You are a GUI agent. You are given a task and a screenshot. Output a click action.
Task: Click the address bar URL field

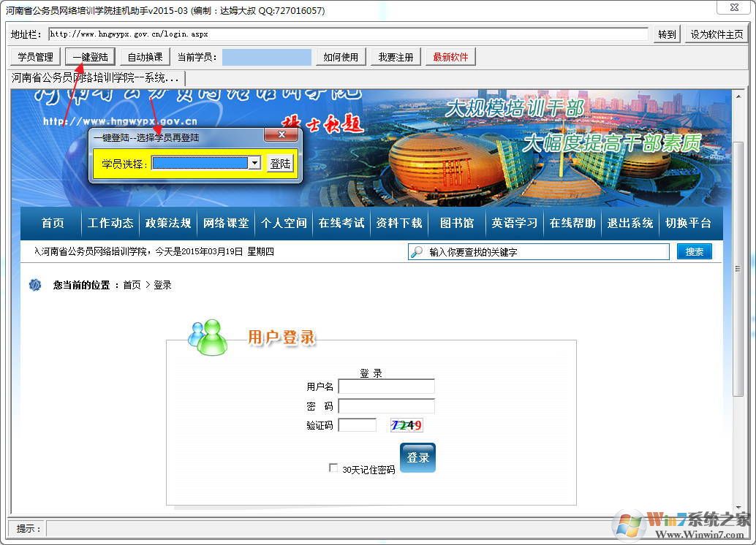pos(348,34)
